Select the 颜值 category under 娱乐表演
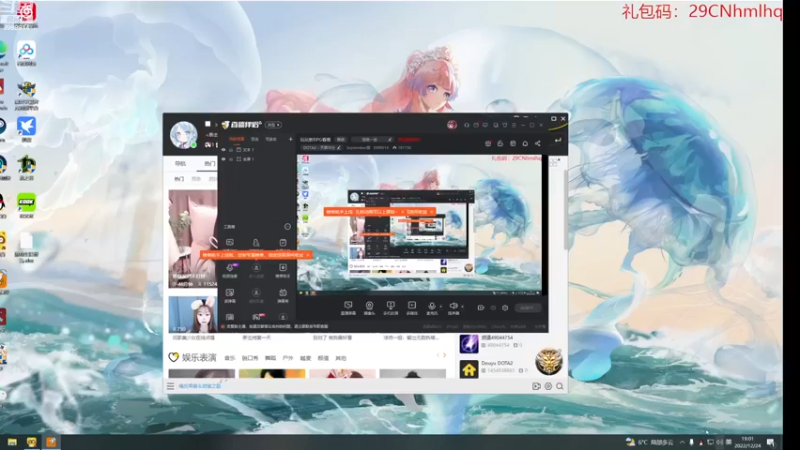Viewport: 800px width, 450px height. (323, 358)
